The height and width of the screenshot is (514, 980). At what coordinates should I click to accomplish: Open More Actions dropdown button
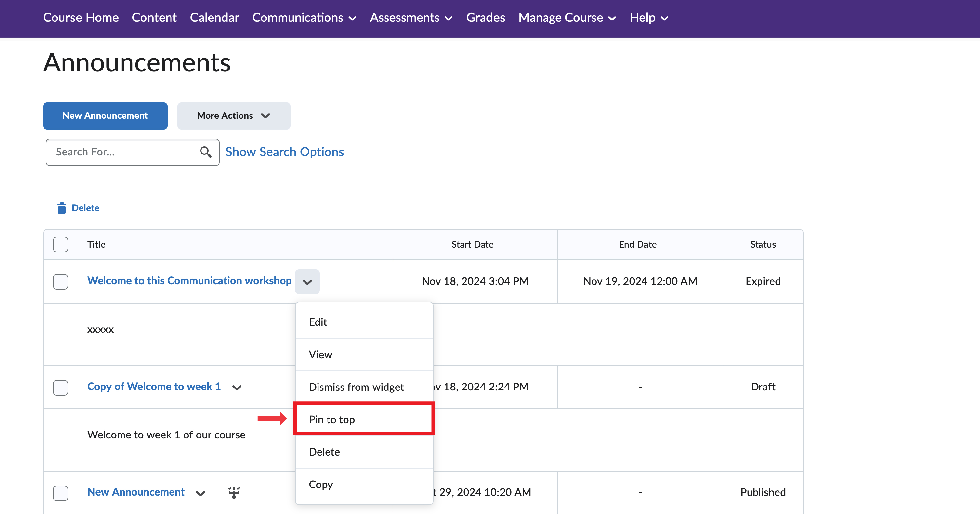pos(234,116)
